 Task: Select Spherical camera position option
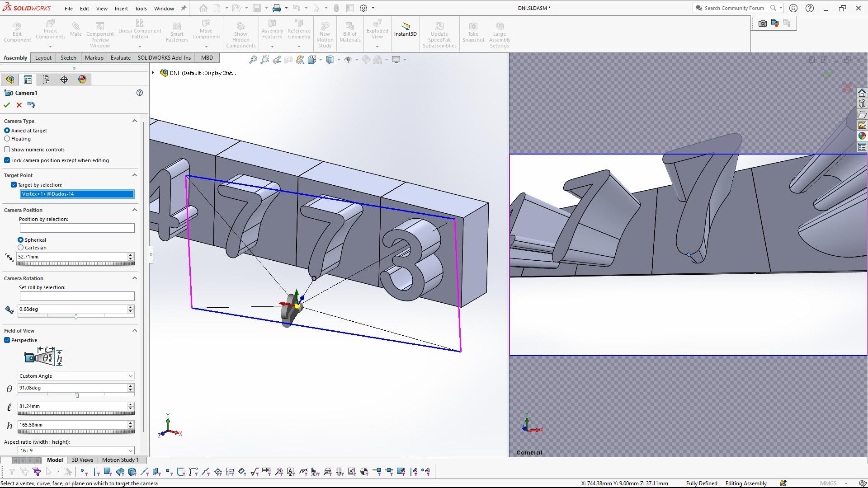21,240
